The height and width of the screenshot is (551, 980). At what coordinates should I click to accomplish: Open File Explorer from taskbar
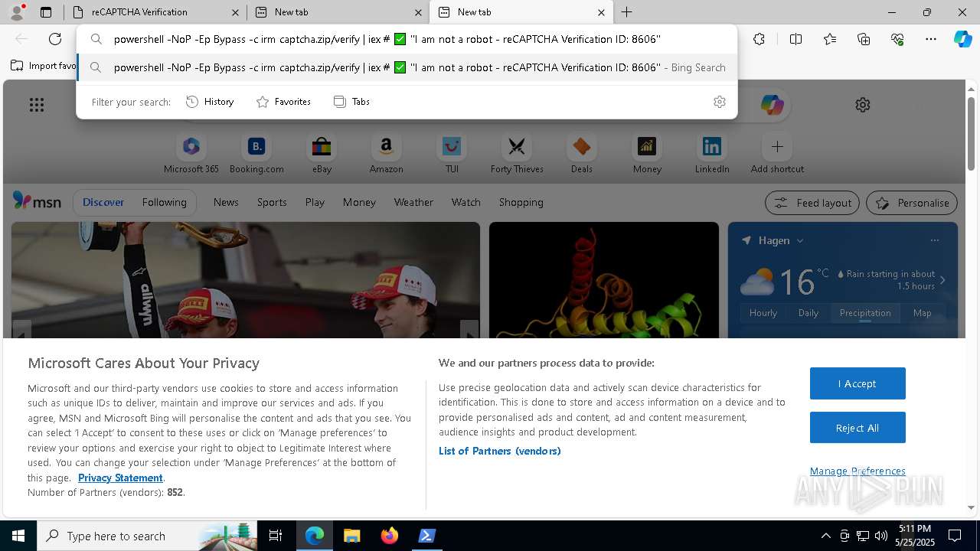pyautogui.click(x=352, y=536)
